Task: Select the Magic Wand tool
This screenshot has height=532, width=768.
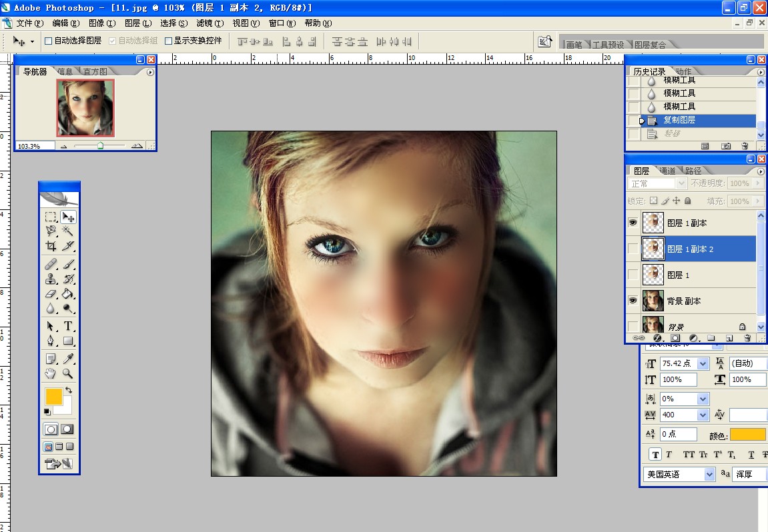Action: [x=68, y=231]
